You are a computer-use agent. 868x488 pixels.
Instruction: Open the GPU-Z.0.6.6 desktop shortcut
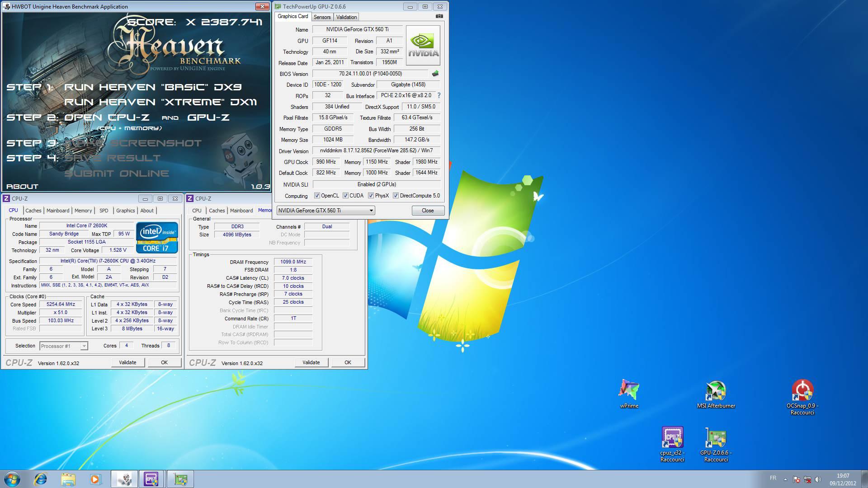[716, 444]
